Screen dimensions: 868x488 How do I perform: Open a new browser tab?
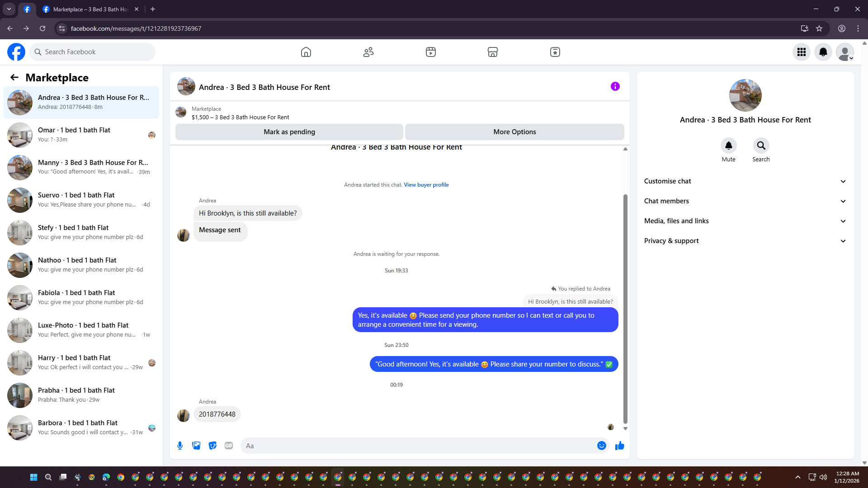coord(153,9)
